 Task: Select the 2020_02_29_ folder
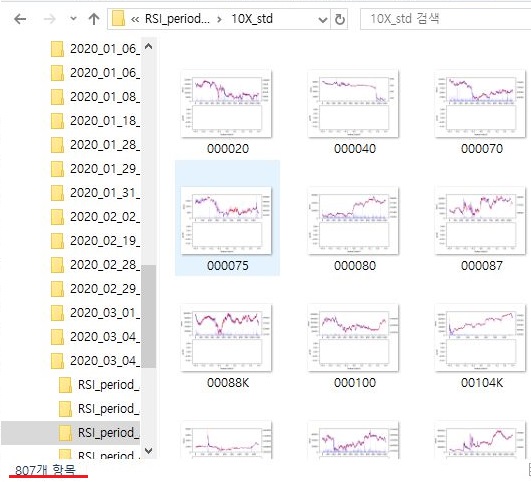pos(95,289)
